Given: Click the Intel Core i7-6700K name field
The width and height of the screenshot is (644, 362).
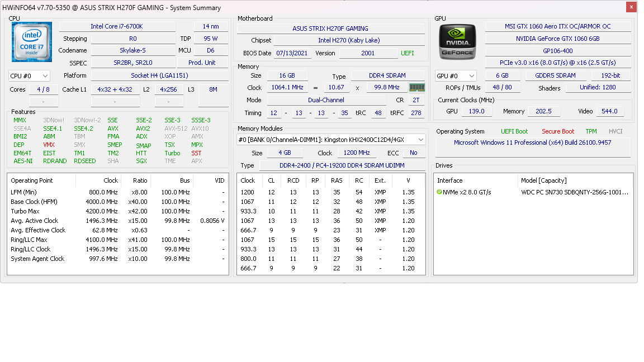Looking at the screenshot, I should coord(117,26).
